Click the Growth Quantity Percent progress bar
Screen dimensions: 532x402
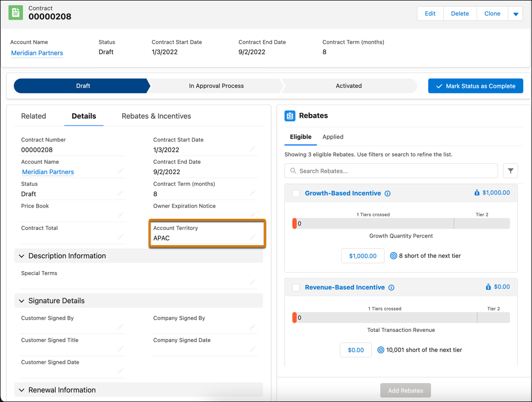401,223
